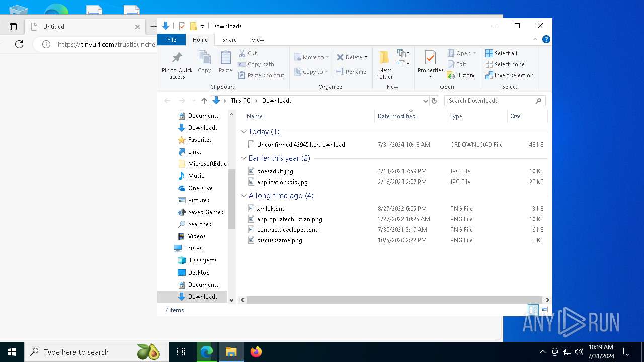Image resolution: width=644 pixels, height=362 pixels.
Task: Click Select none in ribbon
Action: (x=505, y=64)
